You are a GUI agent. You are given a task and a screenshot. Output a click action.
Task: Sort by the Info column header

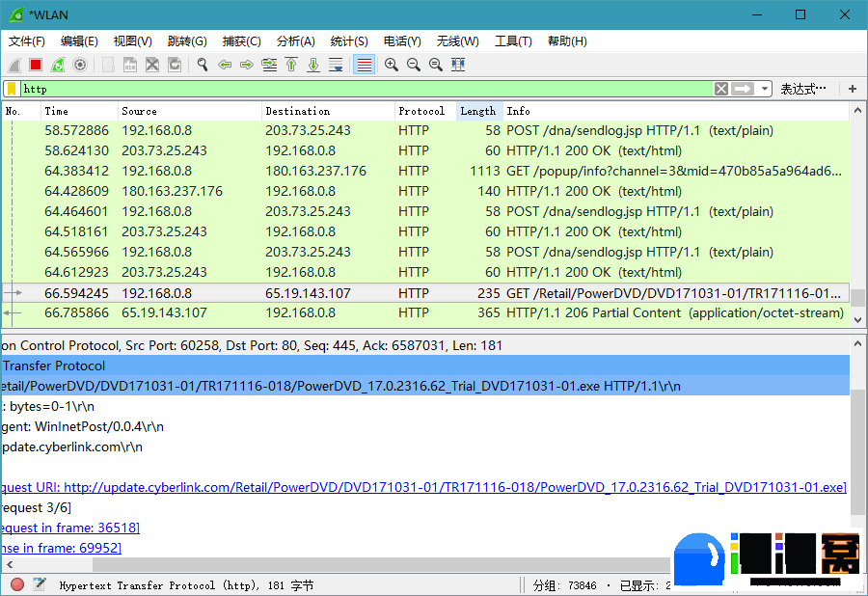pos(676,111)
